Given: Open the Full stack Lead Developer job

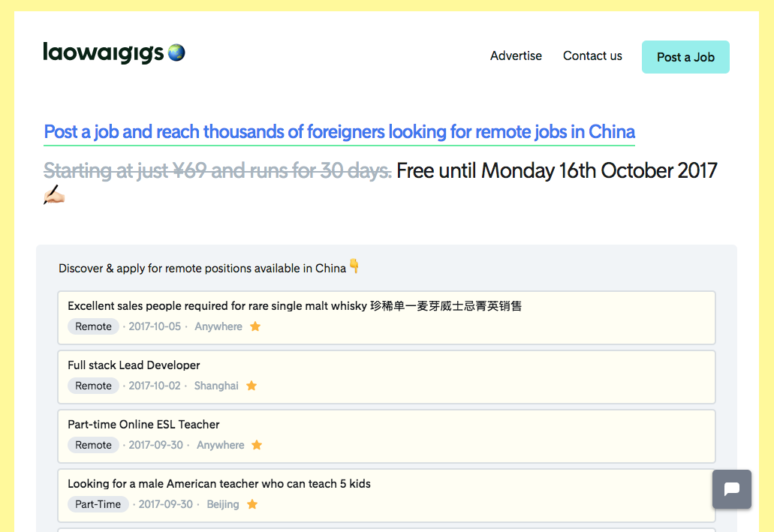Looking at the screenshot, I should point(387,377).
